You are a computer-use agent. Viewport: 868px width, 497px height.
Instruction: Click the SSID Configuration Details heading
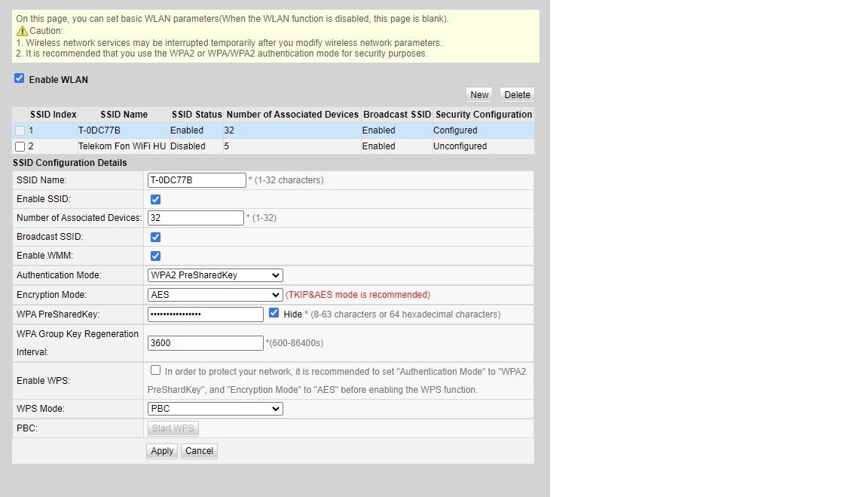pyautogui.click(x=70, y=163)
